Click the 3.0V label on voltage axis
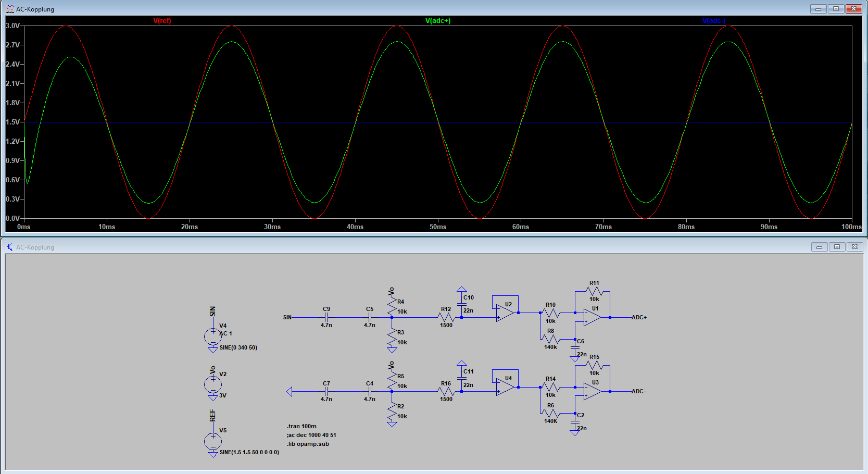868x474 pixels. point(12,26)
